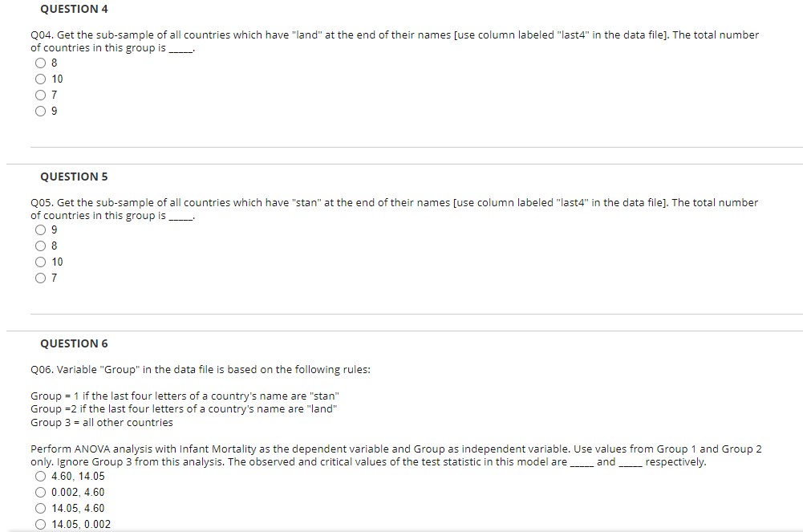The image size is (803, 532).
Task: Choose the 4.60, 14.05 option in Question 6
Action: pos(40,476)
